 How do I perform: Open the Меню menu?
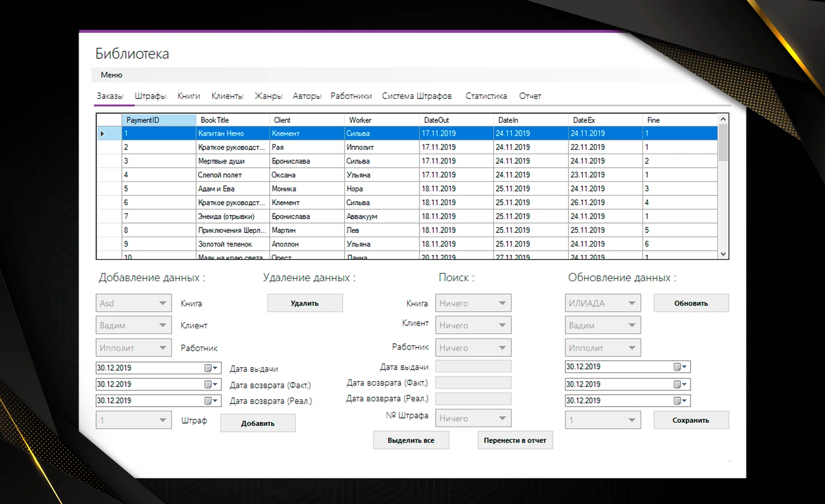[111, 75]
